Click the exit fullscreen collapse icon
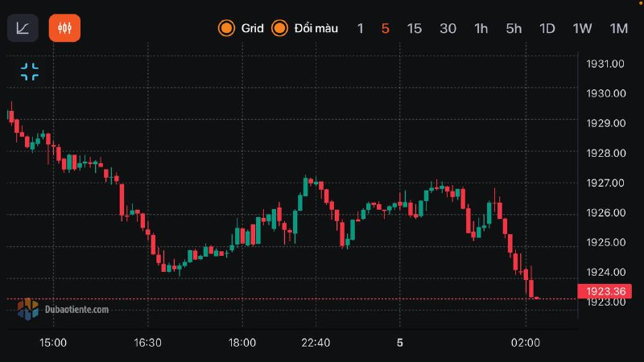The image size is (644, 362). click(30, 72)
